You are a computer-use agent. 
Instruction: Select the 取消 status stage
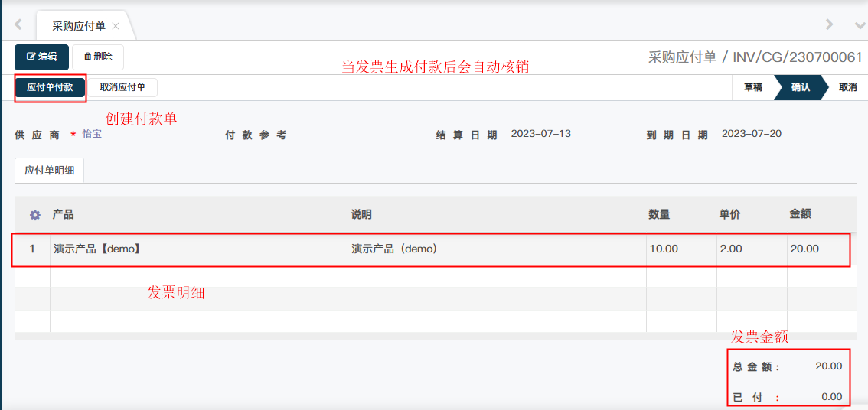point(847,87)
